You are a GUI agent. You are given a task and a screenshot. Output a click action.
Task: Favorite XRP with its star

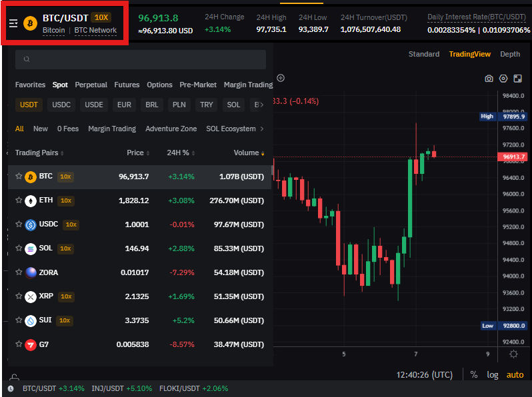19,296
